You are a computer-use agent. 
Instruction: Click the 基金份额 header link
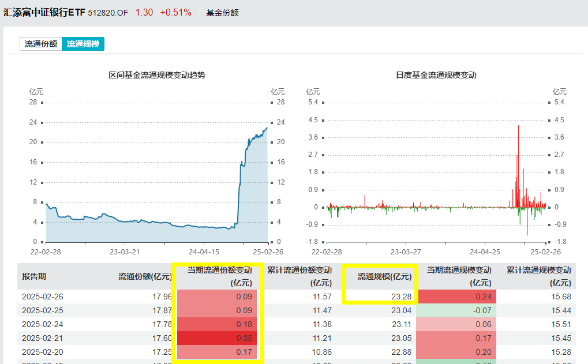click(222, 13)
